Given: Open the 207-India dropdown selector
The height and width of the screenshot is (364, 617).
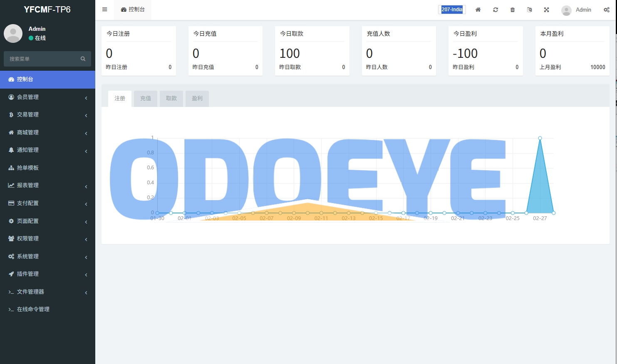Looking at the screenshot, I should click(452, 10).
